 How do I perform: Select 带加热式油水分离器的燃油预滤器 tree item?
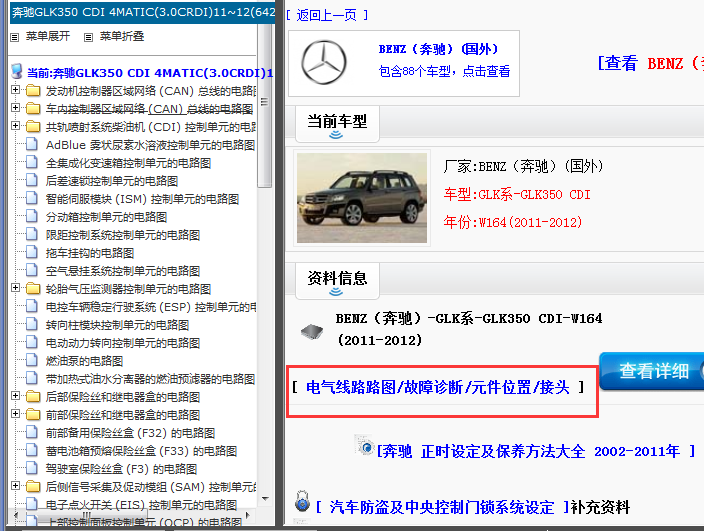pyautogui.click(x=150, y=379)
